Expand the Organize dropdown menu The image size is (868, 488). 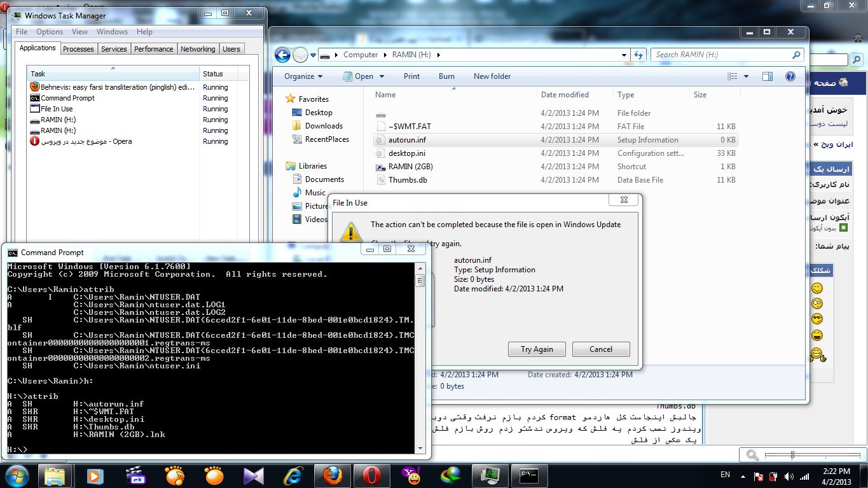coord(303,76)
